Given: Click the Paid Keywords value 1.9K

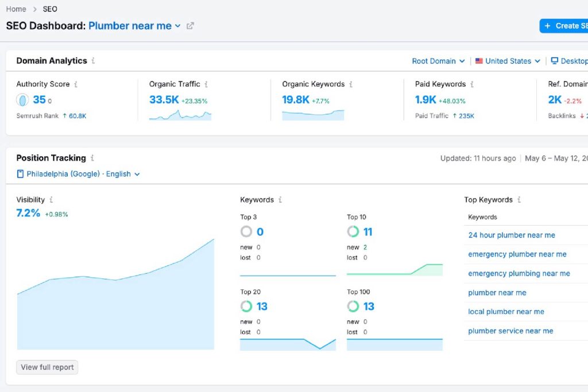Looking at the screenshot, I should pos(425,100).
